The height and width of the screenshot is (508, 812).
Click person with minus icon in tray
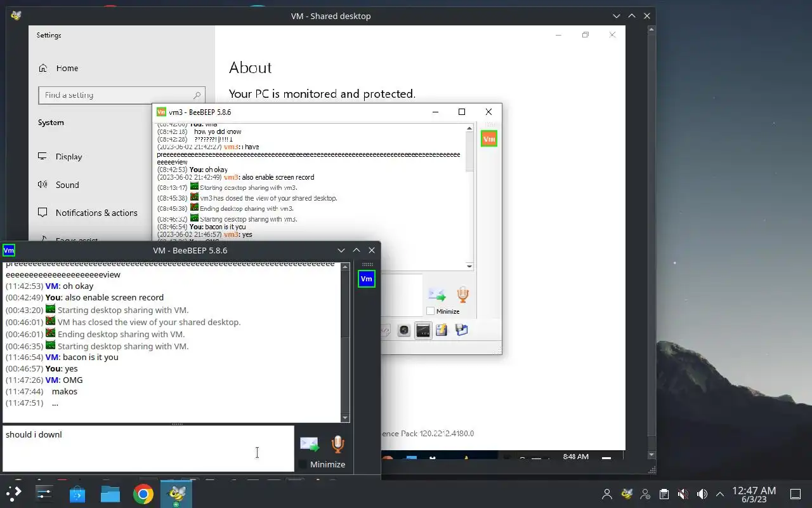(x=645, y=494)
